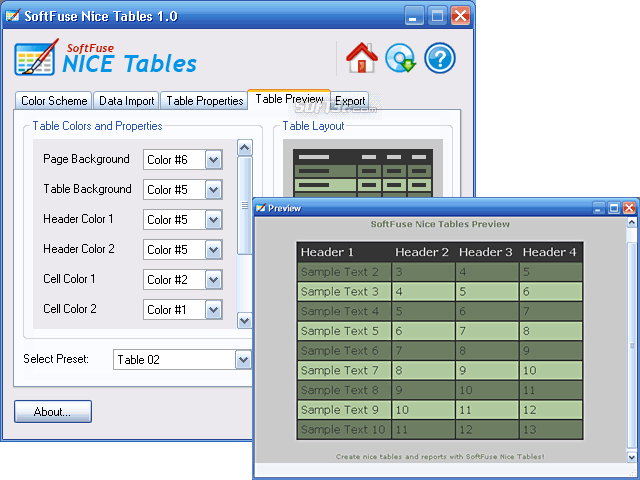Expand the Table Background color dropdown
The width and height of the screenshot is (640, 480).
pos(214,190)
